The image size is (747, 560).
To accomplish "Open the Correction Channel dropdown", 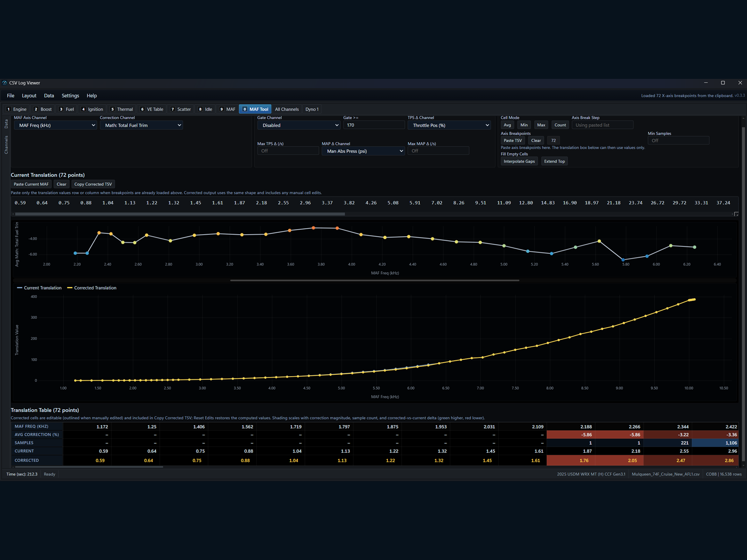I will [x=141, y=125].
